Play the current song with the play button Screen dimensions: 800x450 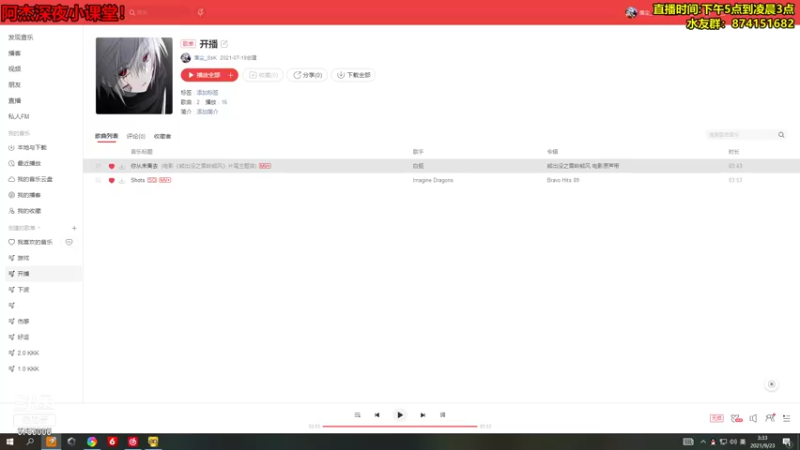tap(400, 415)
